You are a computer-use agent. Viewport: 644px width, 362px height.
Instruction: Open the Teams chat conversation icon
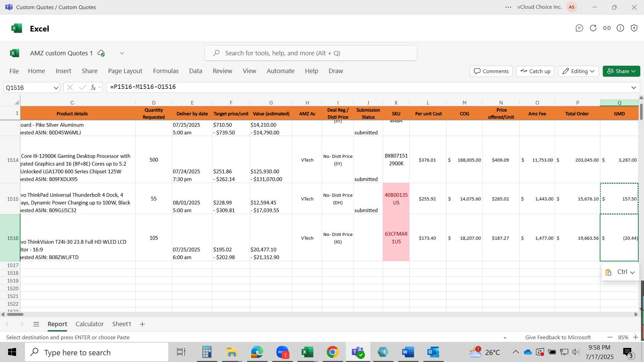click(579, 28)
